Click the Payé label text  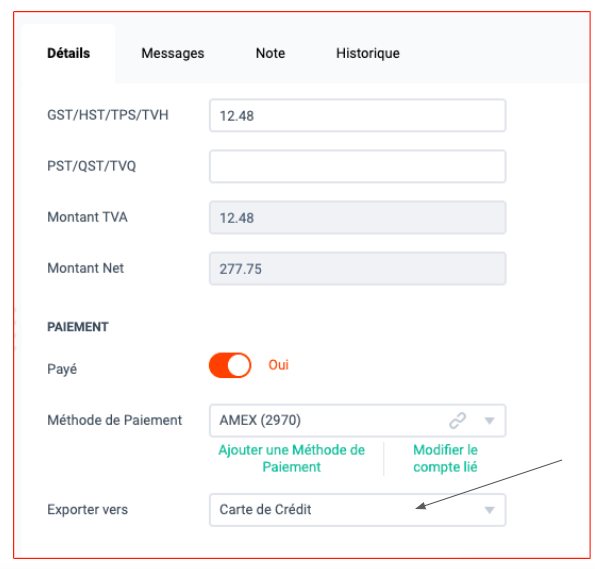(62, 369)
